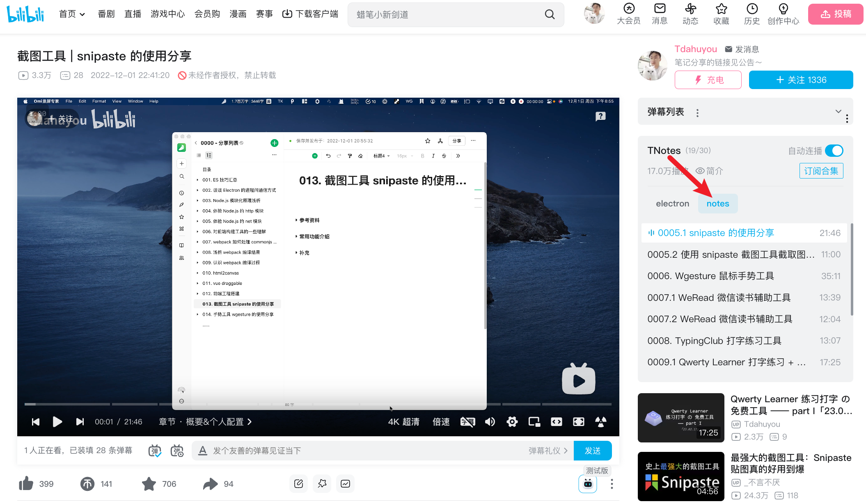Open the three-dot menu beside 弹幕列表

697,112
